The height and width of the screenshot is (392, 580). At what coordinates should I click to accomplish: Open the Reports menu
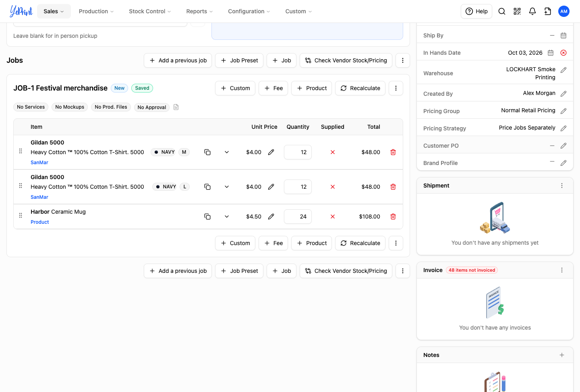click(x=199, y=11)
